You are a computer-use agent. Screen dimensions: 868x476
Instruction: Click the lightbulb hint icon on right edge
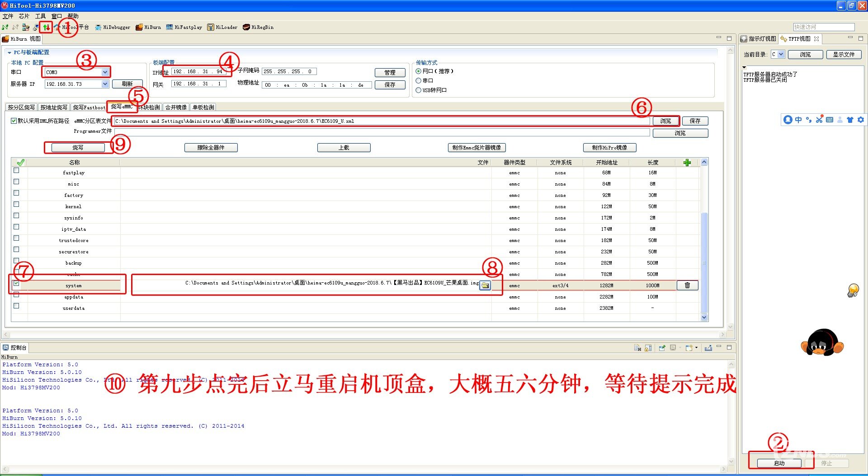coord(853,290)
